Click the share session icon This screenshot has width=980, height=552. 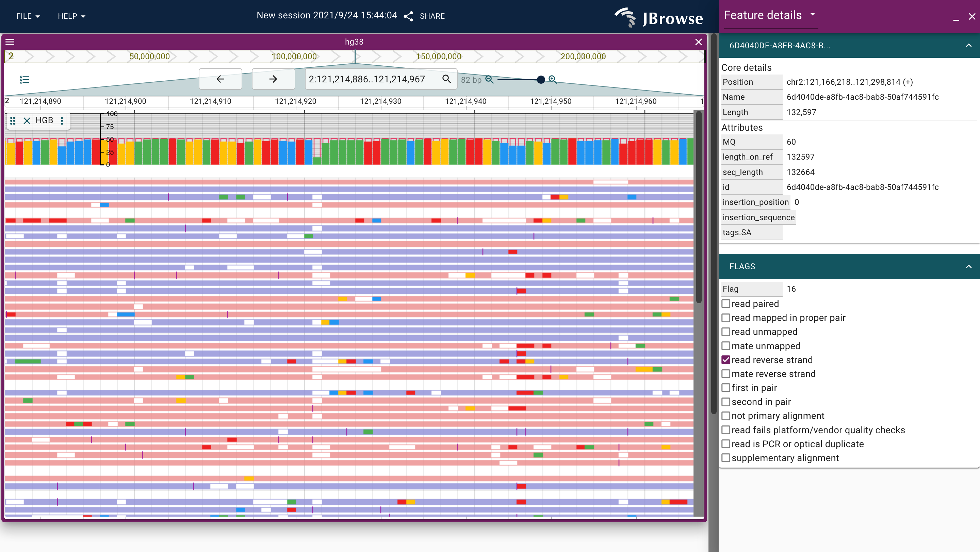(x=409, y=16)
